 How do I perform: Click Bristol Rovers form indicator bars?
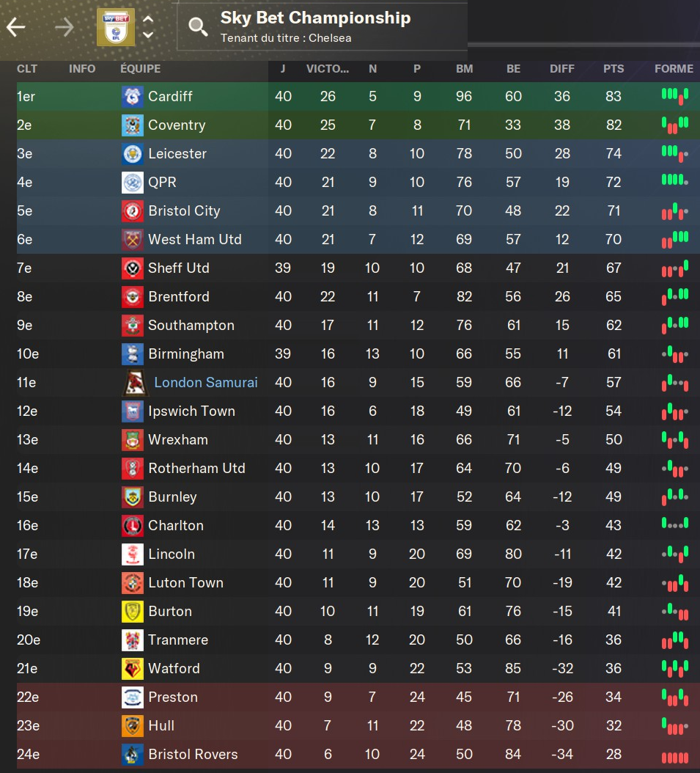tap(674, 755)
